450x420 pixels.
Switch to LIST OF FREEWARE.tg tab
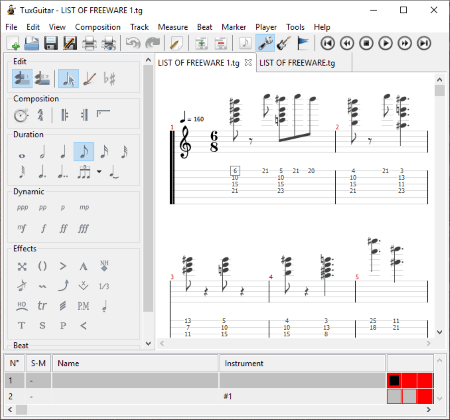pos(297,63)
